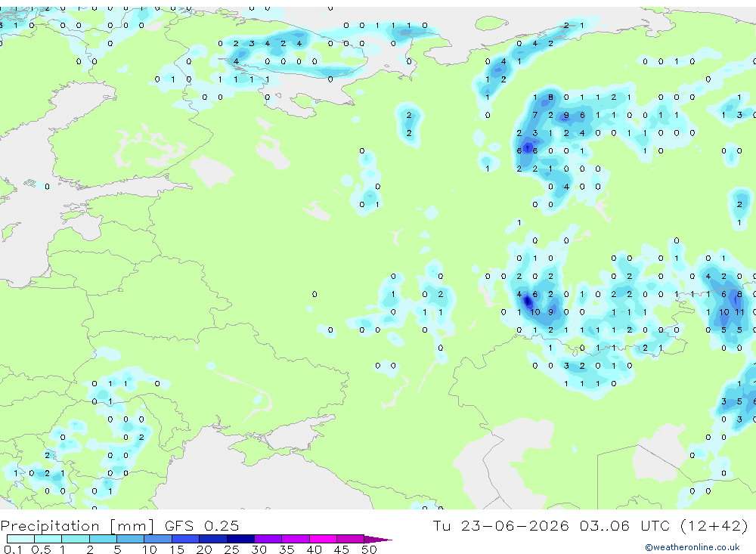
Task: Click the legend label 45
Action: pyautogui.click(x=342, y=549)
